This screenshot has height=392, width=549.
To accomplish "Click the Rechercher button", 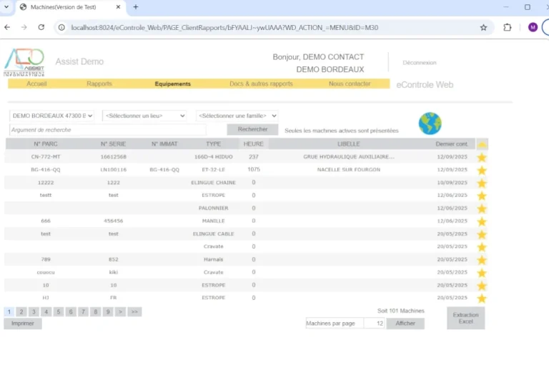I will coord(252,129).
